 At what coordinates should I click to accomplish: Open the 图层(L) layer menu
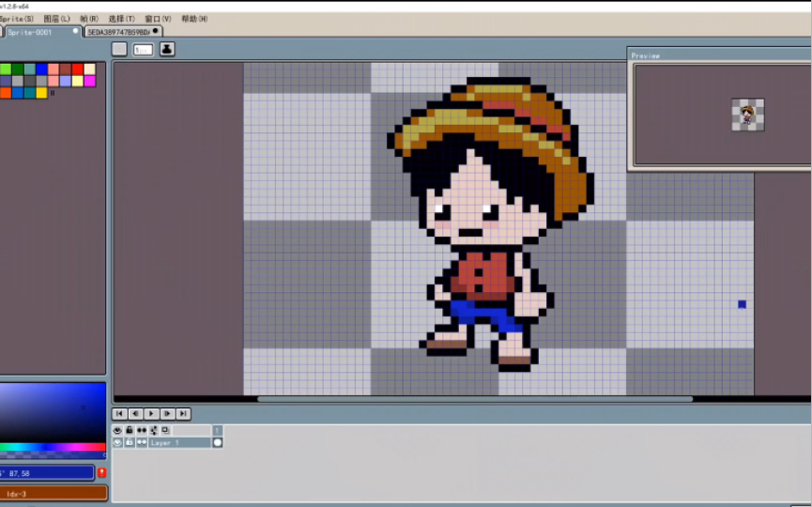tap(56, 19)
